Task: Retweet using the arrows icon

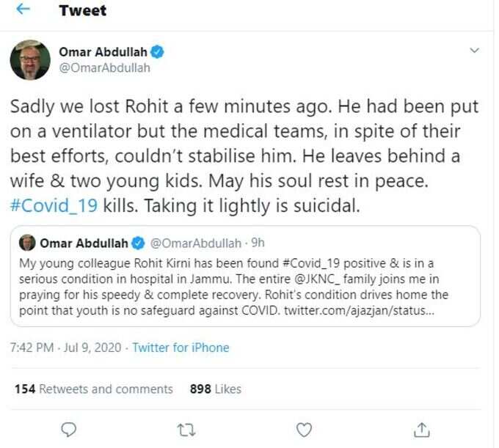Action: click(186, 430)
